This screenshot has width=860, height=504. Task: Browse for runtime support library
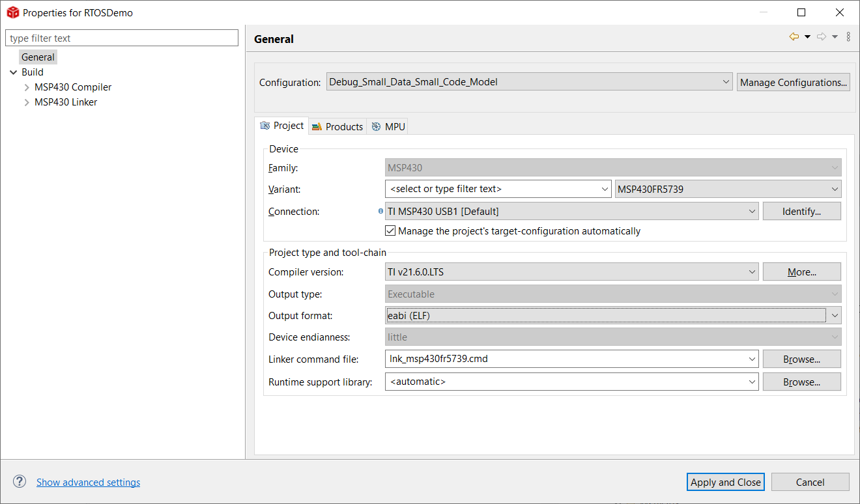(801, 382)
